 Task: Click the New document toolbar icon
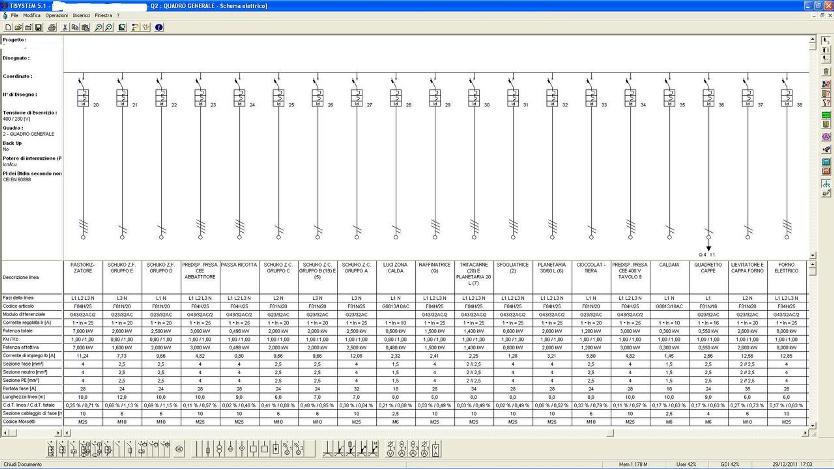(7, 27)
